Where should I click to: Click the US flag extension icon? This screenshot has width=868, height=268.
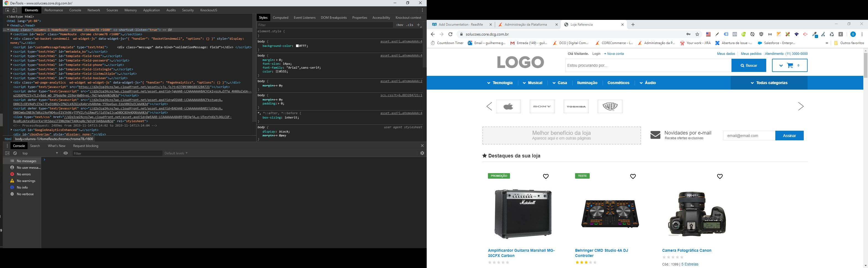tap(708, 34)
